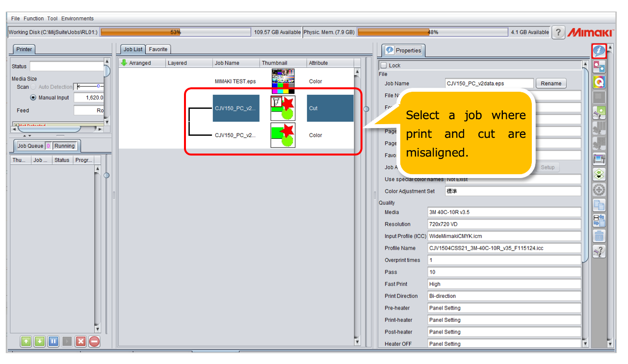
Task: Click the Job List scroll down arrow
Action: [x=357, y=342]
